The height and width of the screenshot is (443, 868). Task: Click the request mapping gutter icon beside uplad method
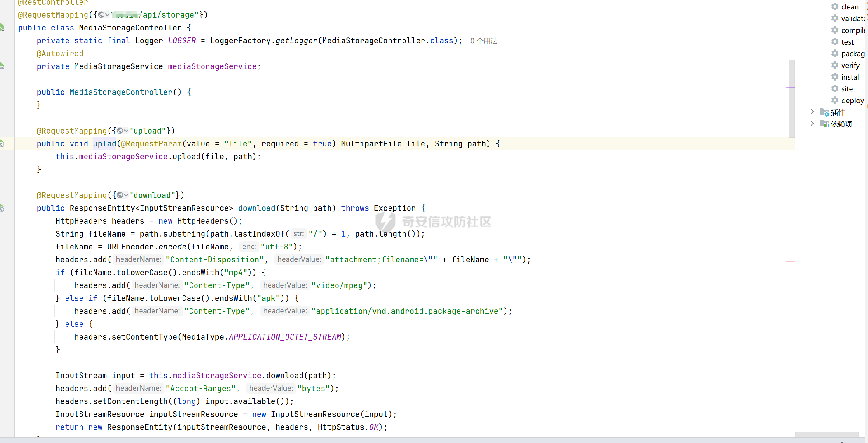coord(2,144)
